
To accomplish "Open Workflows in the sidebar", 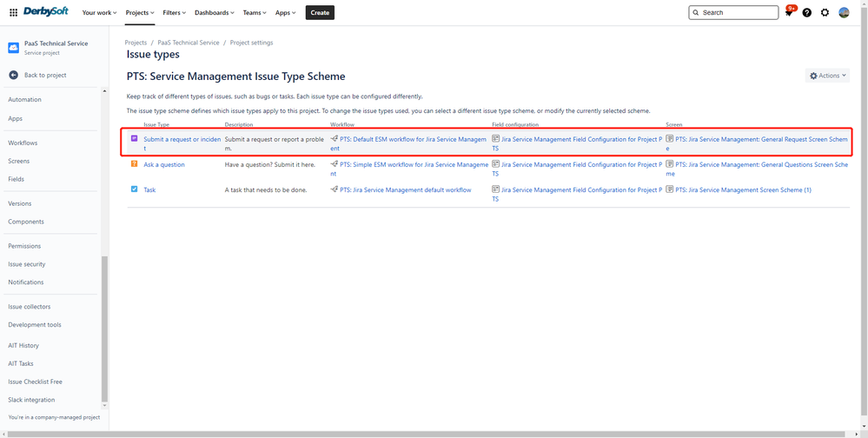I will pos(23,143).
